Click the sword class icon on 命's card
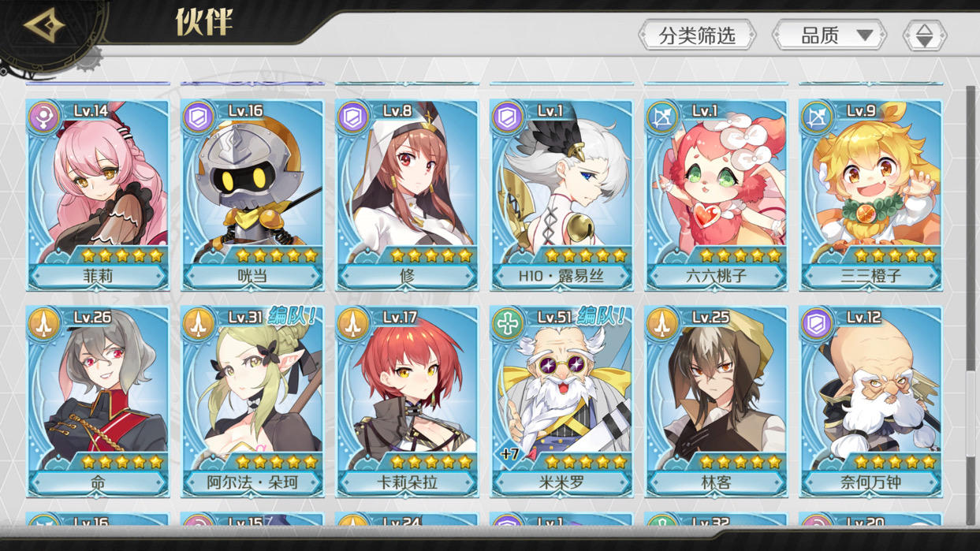The image size is (980, 551). click(x=44, y=324)
